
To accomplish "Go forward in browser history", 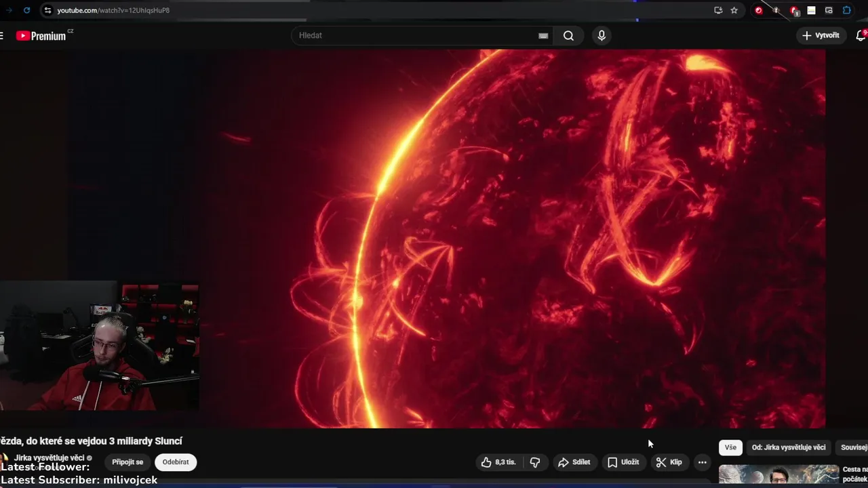I will coord(9,10).
